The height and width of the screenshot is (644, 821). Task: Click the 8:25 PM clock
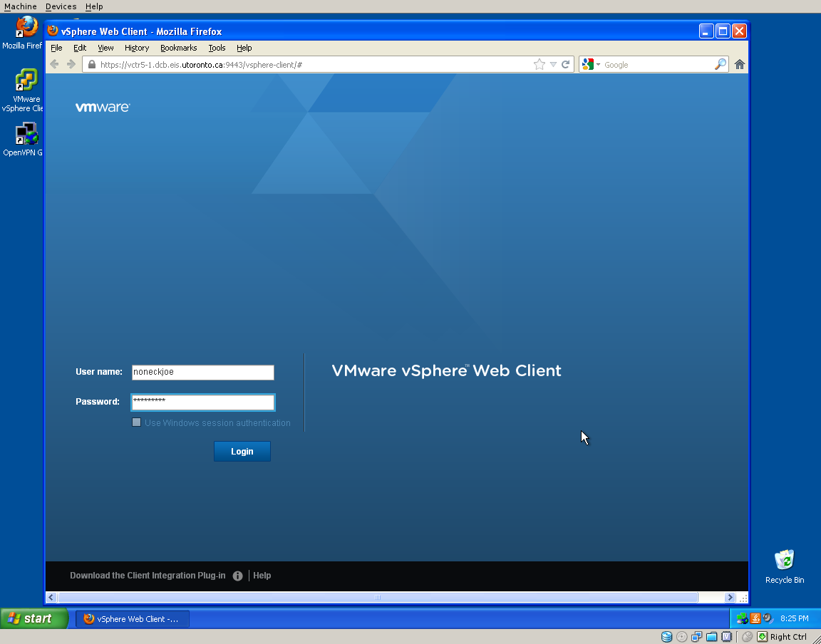tap(795, 618)
